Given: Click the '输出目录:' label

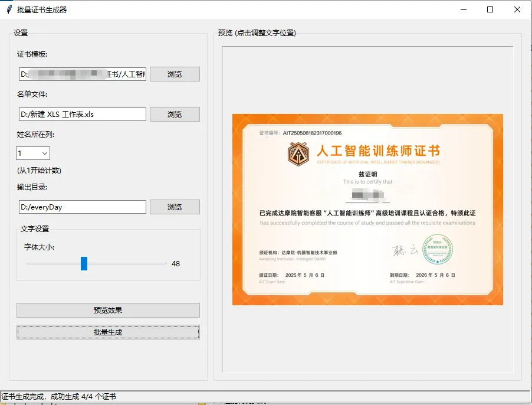Looking at the screenshot, I should (x=32, y=187).
